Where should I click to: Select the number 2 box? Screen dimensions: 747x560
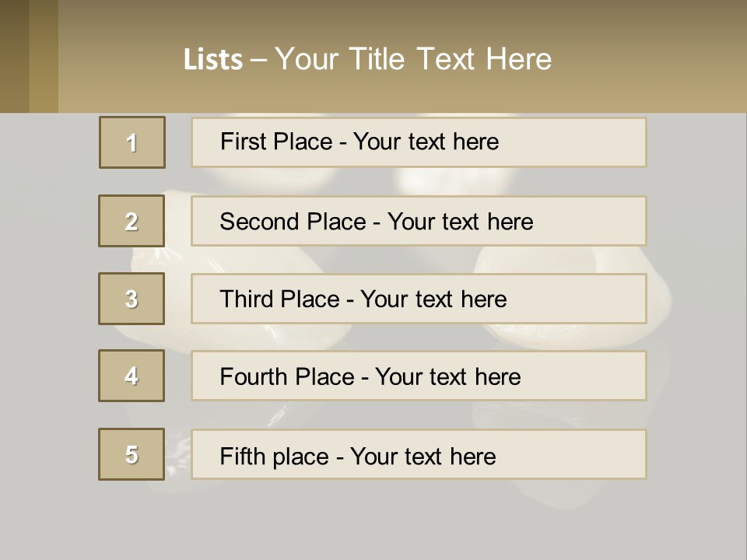coord(132,221)
